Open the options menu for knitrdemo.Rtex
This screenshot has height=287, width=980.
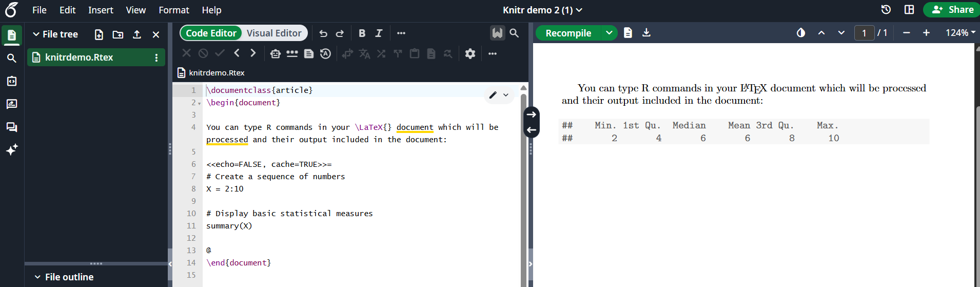coord(156,58)
